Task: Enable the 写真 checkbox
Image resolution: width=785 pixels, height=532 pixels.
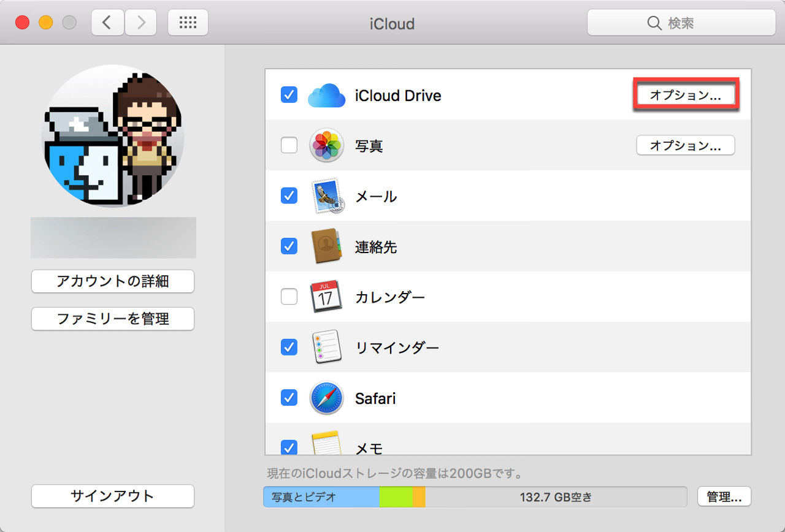Action: point(289,145)
